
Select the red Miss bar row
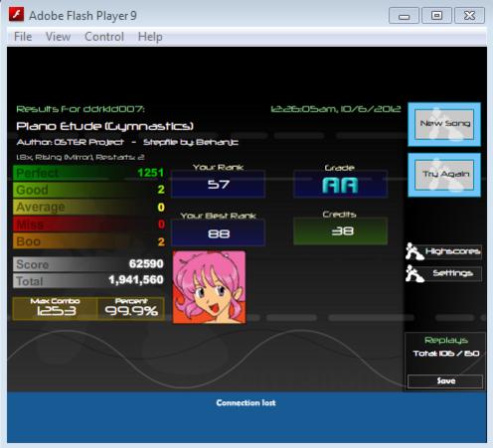(88, 224)
